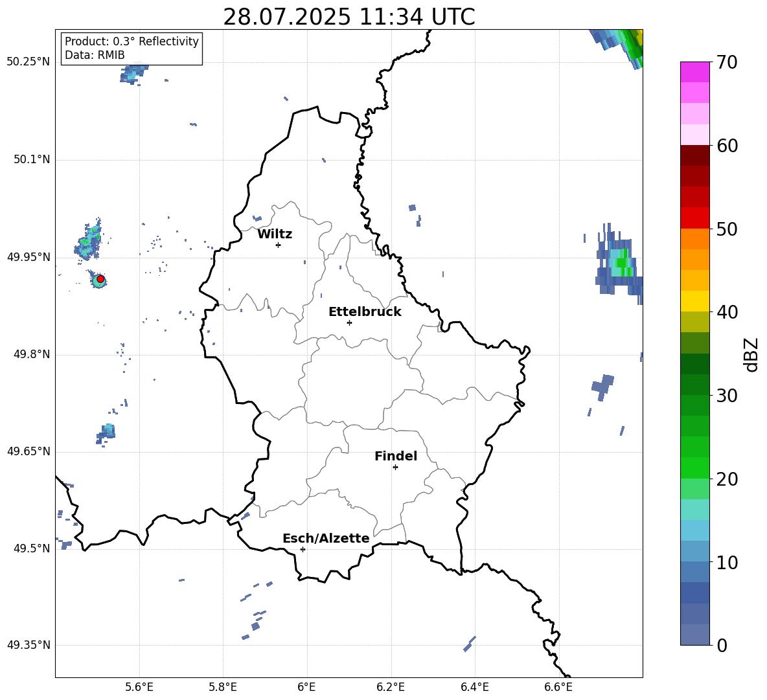Click the Ettelbruck cross marker
767x700 pixels.
click(x=349, y=322)
